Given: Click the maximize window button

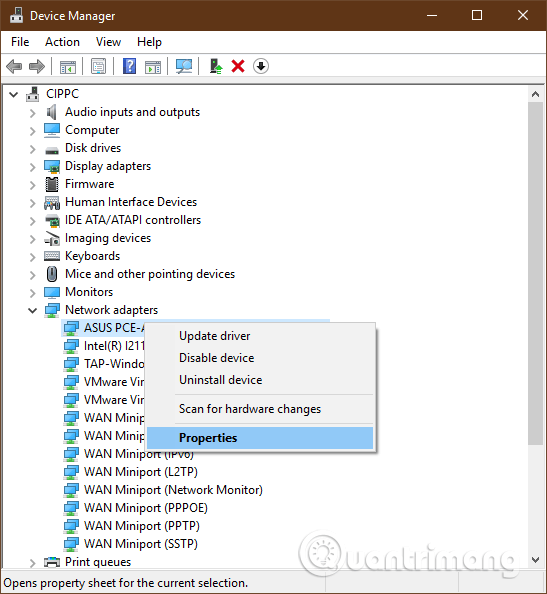Looking at the screenshot, I should click(477, 15).
